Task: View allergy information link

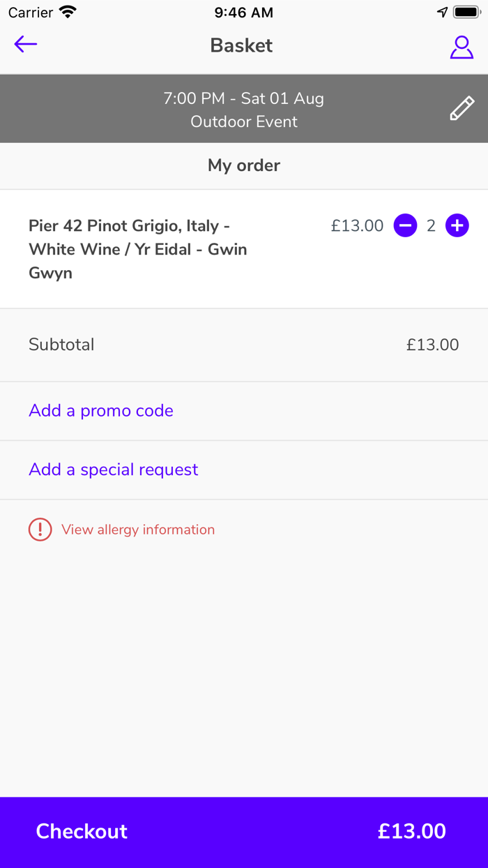Action: coord(138,530)
